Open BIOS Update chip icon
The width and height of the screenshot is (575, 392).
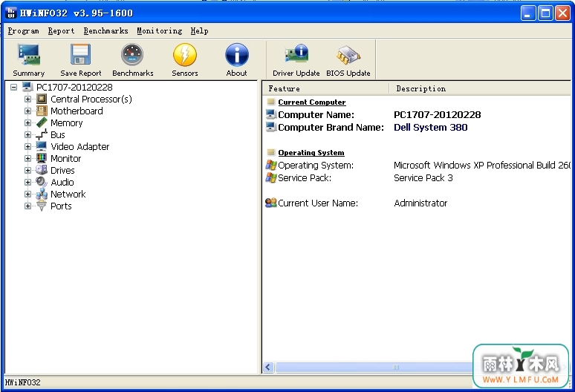(348, 55)
